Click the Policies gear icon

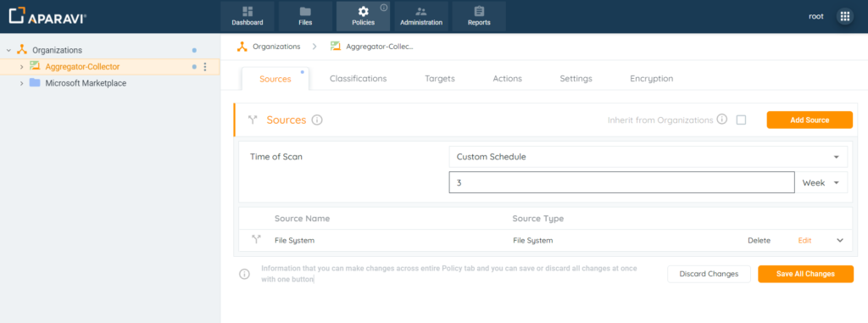tap(363, 11)
